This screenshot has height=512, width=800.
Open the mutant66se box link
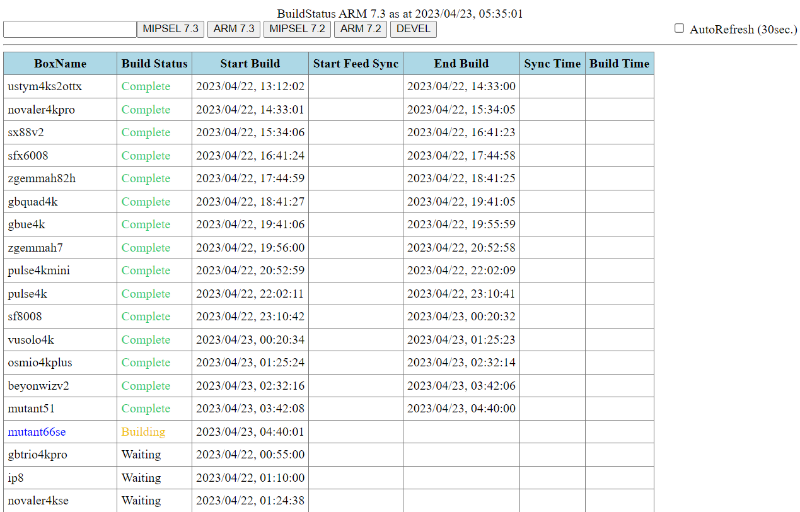[37, 432]
